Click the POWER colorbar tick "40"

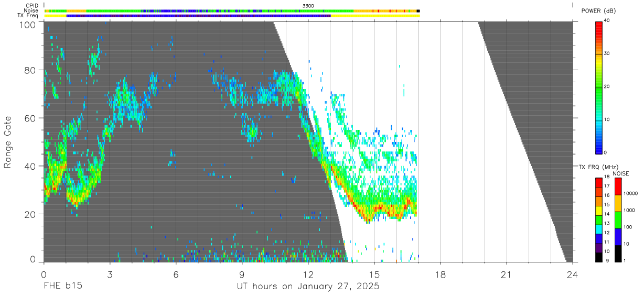(607, 21)
